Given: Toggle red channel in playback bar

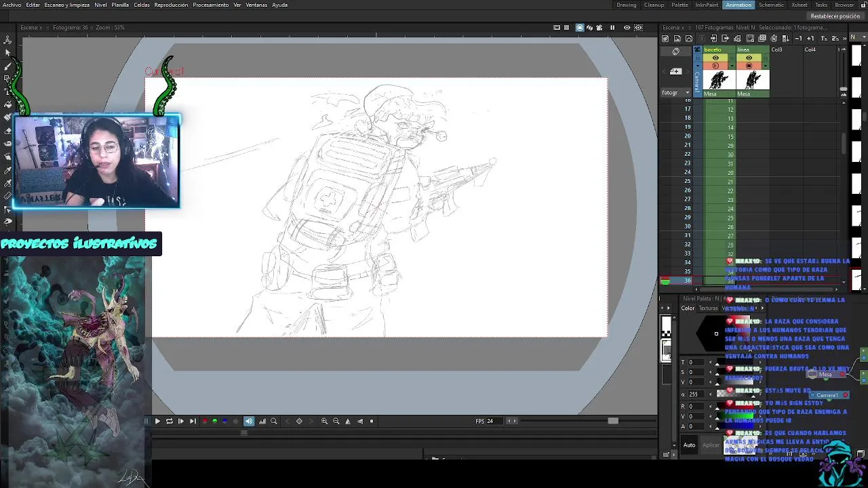Looking at the screenshot, I should tap(205, 421).
